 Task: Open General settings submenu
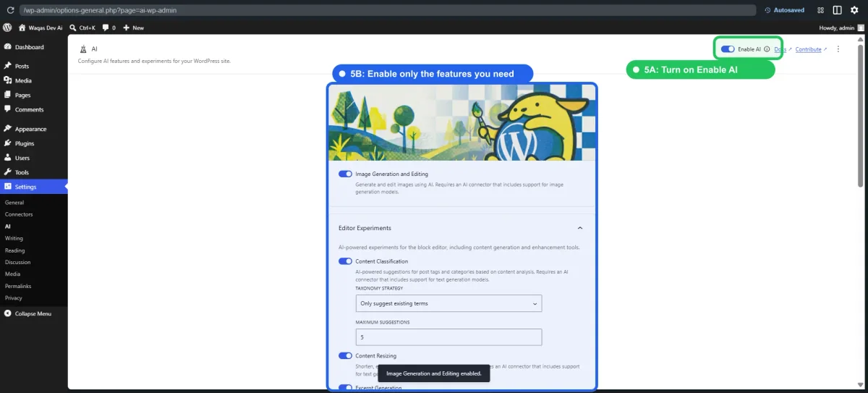click(14, 203)
